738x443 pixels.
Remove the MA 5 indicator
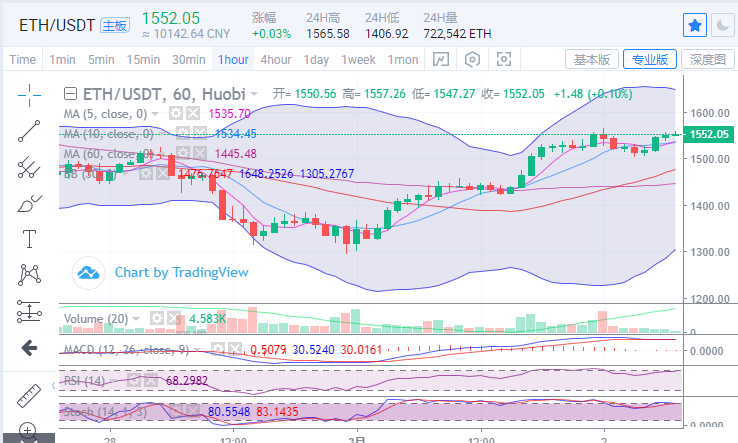tap(193, 113)
